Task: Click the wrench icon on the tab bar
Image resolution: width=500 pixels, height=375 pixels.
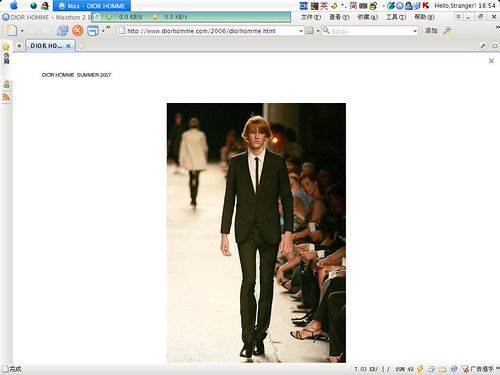Action: [483, 45]
